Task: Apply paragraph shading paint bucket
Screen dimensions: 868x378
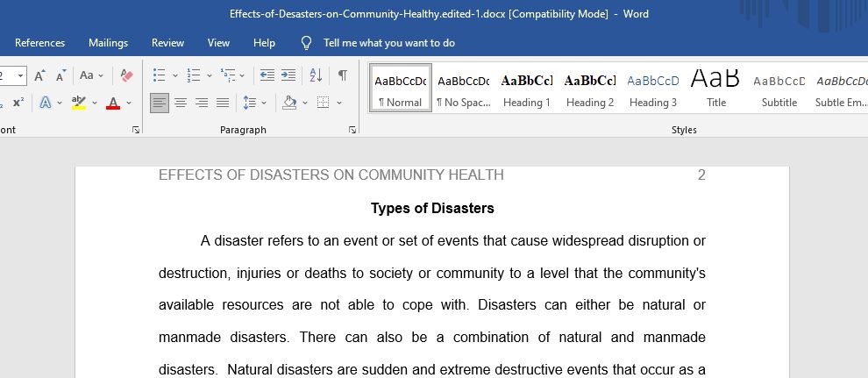Action: click(289, 103)
